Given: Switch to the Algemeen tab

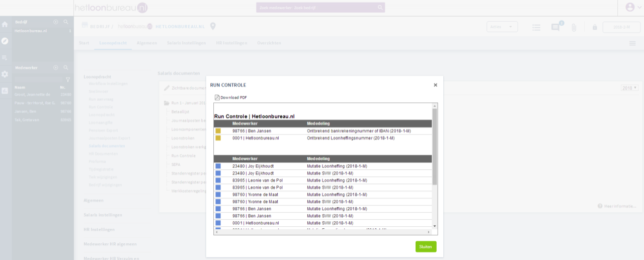Looking at the screenshot, I should [x=147, y=43].
